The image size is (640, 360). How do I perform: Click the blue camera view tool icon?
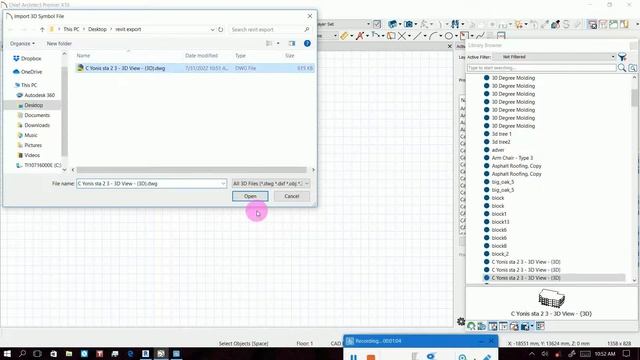point(408,24)
